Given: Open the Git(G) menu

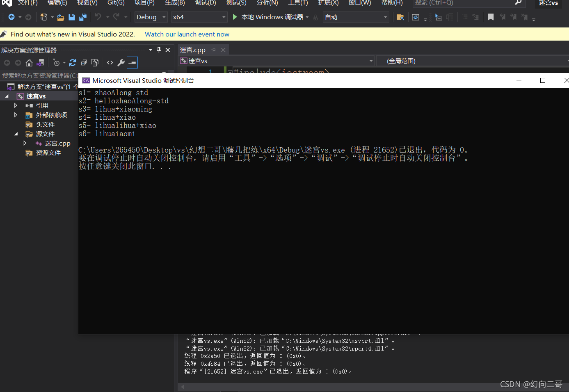Looking at the screenshot, I should coord(116,3).
